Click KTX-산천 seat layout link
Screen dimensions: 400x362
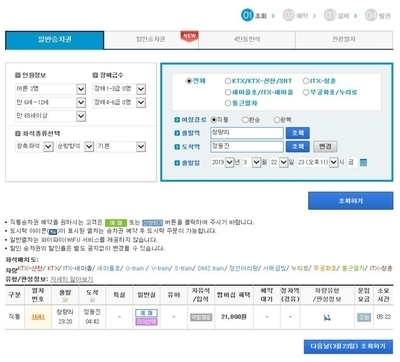click(30, 268)
